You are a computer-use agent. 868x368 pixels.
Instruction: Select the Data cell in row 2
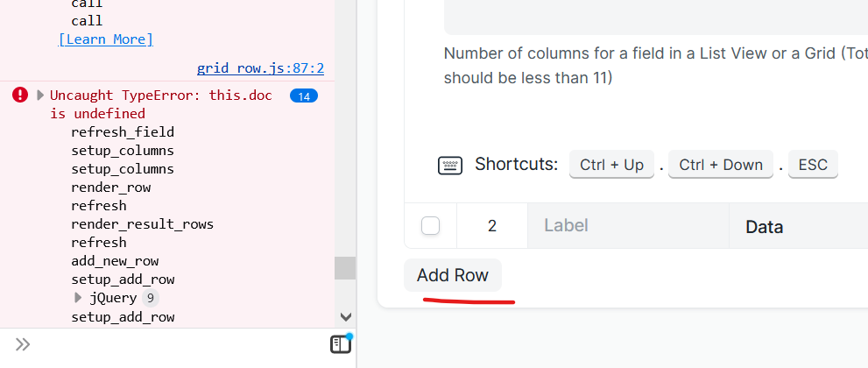click(x=798, y=226)
